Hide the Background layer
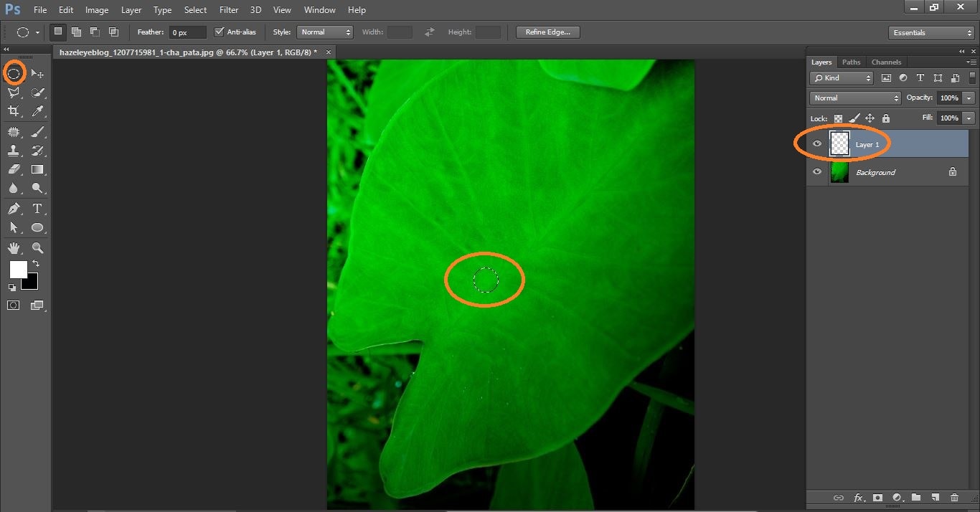Image resolution: width=980 pixels, height=512 pixels. click(x=816, y=171)
